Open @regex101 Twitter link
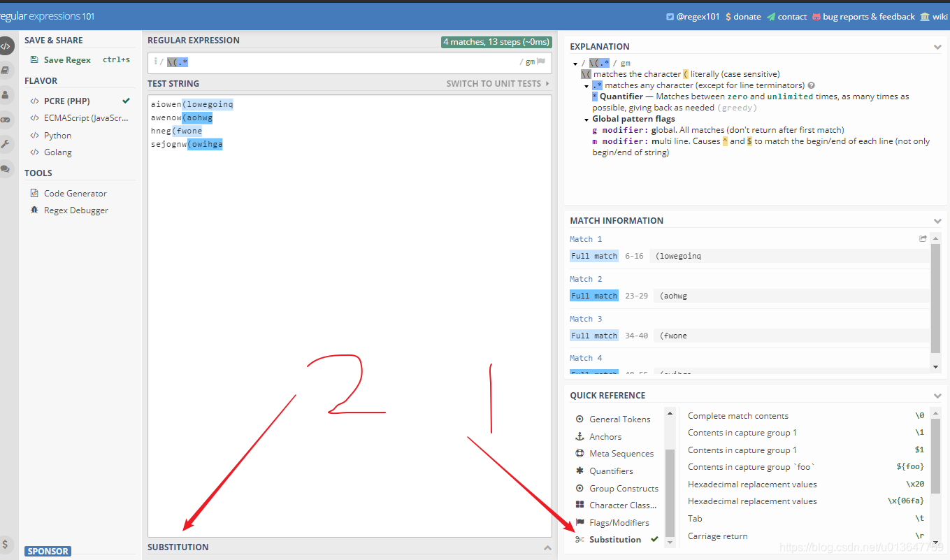This screenshot has height=560, width=950. pos(693,17)
